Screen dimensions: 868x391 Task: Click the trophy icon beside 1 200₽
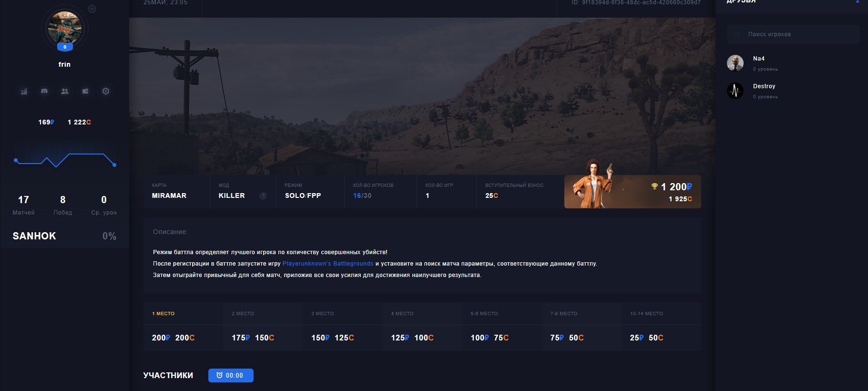[654, 186]
